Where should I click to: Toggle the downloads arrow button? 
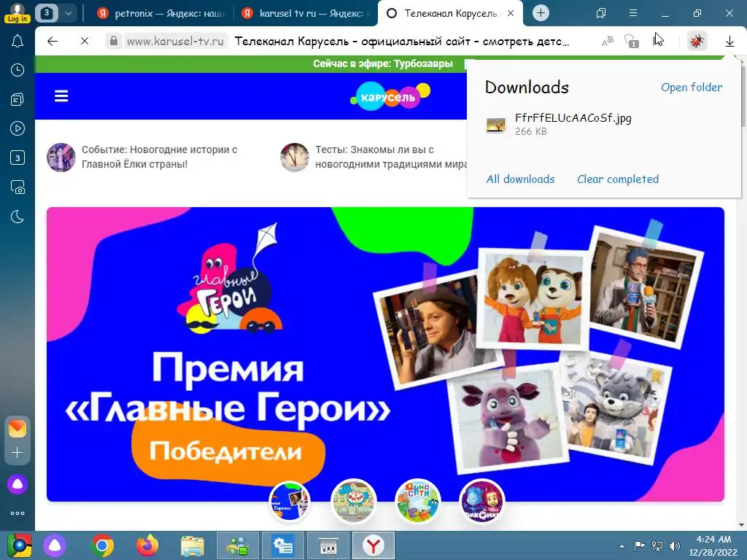(x=729, y=42)
